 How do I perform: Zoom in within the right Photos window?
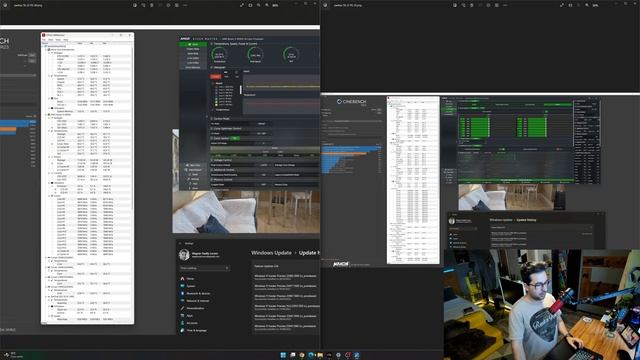tap(587, 5)
